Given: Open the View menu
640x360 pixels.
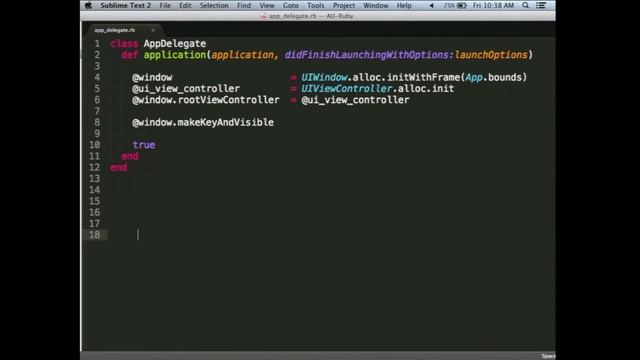Looking at the screenshot, I should click(x=267, y=5).
